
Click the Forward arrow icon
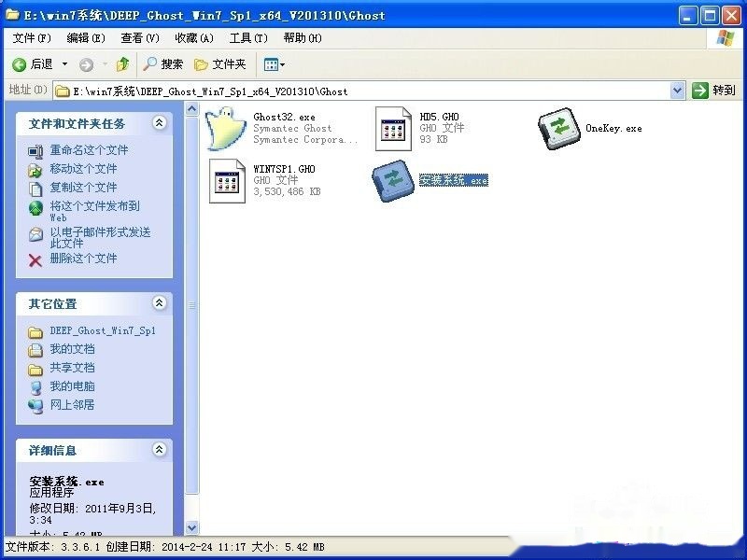(86, 64)
